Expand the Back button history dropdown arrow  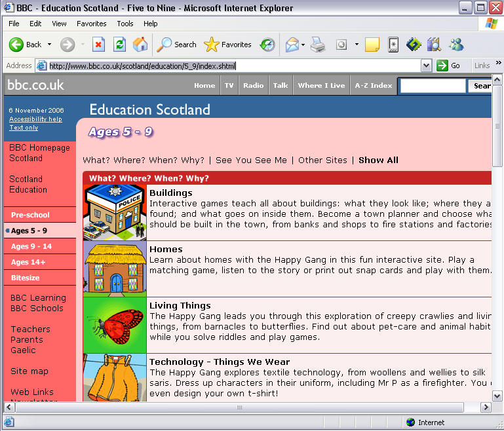pyautogui.click(x=50, y=45)
